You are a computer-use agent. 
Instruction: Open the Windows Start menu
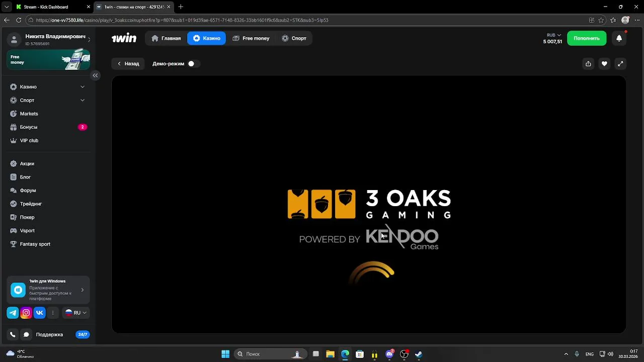coord(225,354)
